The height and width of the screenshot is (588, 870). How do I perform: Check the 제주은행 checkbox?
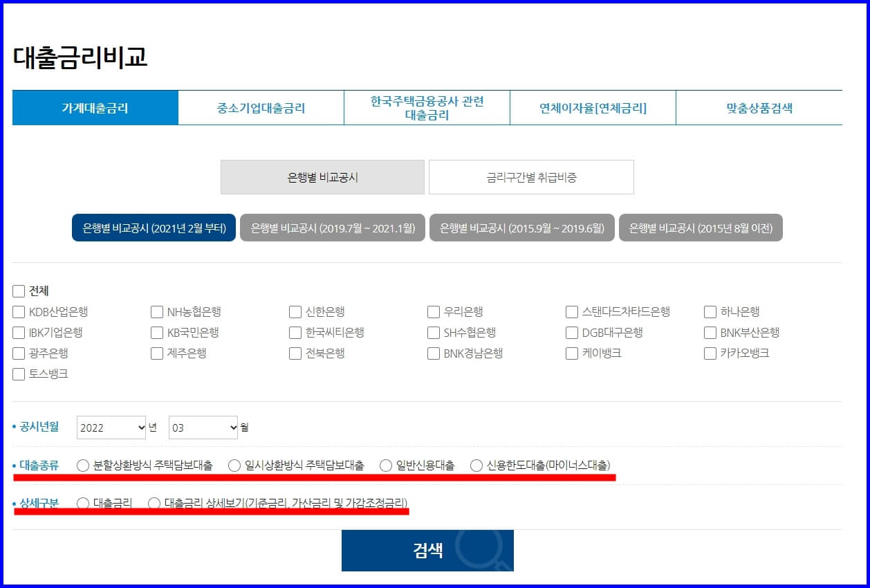coord(156,353)
